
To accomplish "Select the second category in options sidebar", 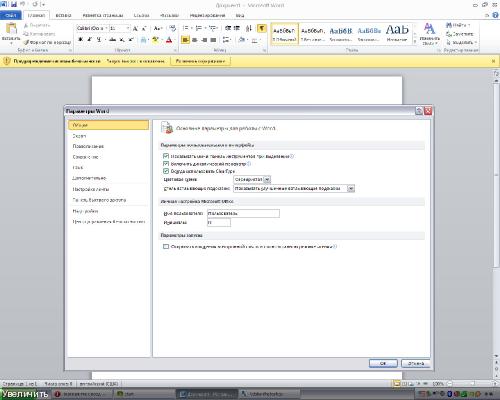I will 108,136.
